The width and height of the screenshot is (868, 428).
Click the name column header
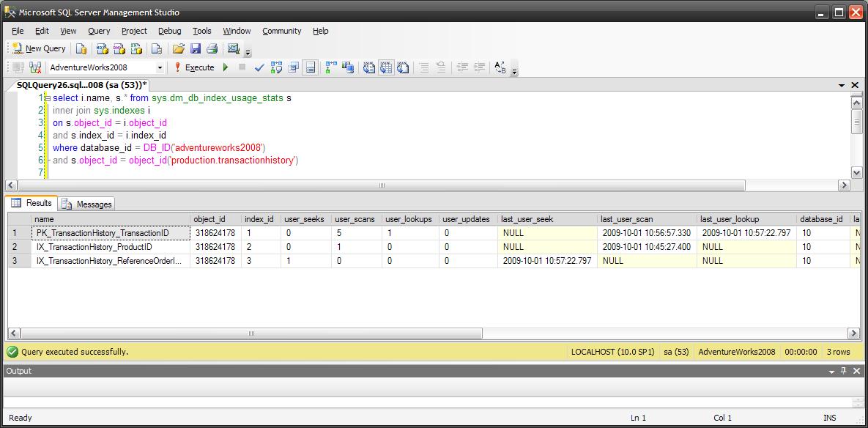110,219
